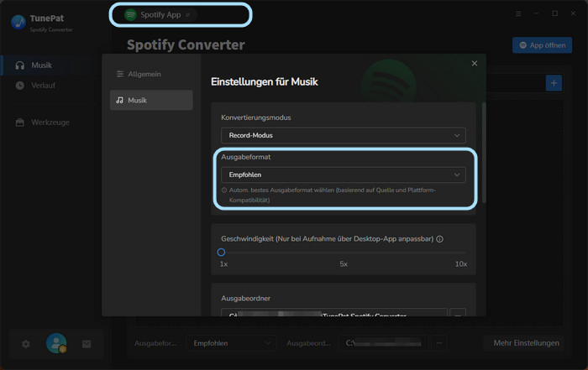Image resolution: width=588 pixels, height=370 pixels.
Task: Click the Mehr Einstellungen button
Action: [x=526, y=343]
